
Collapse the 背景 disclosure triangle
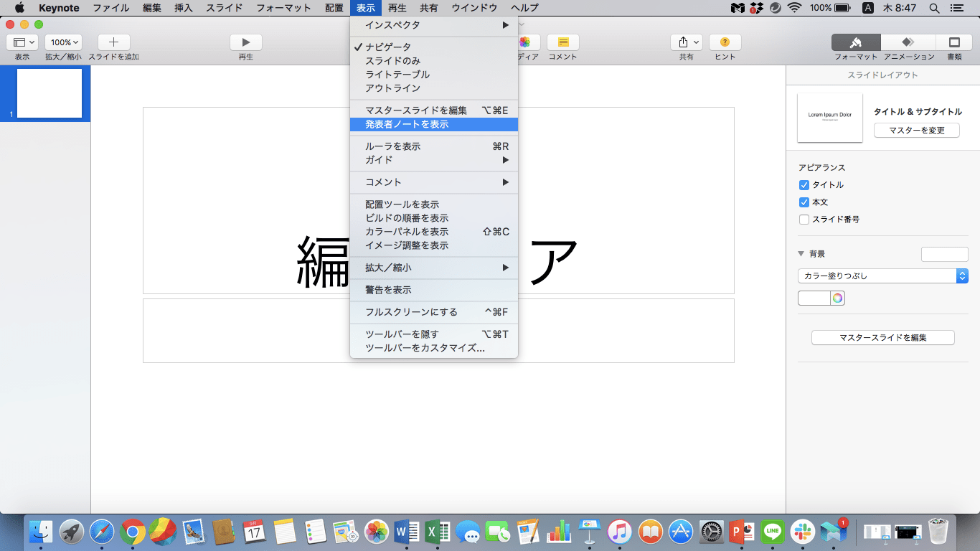(x=800, y=253)
